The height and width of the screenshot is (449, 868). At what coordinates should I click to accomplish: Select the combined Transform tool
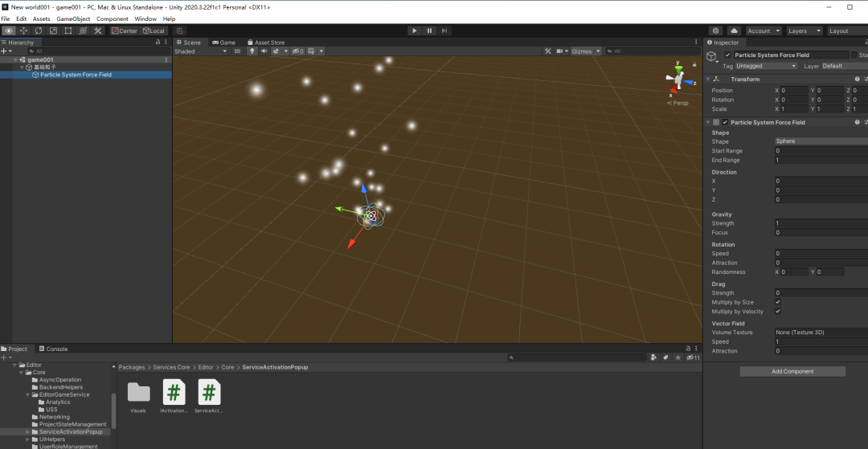coord(83,31)
